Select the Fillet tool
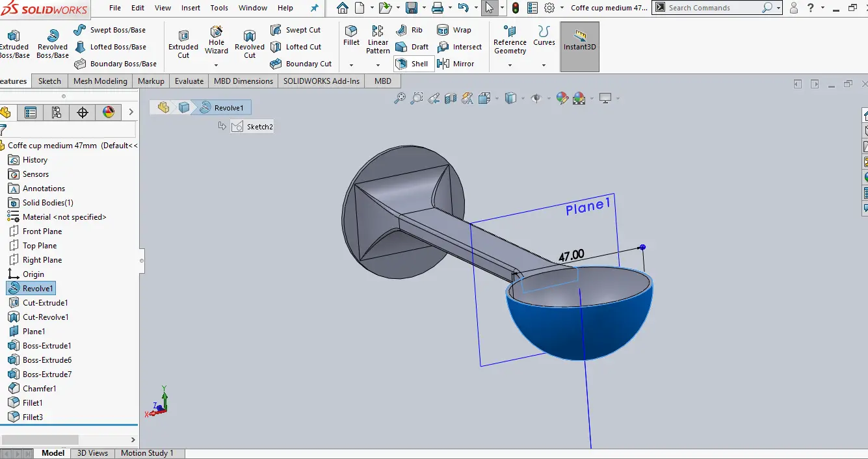Viewport: 868px width, 459px height. click(x=351, y=36)
